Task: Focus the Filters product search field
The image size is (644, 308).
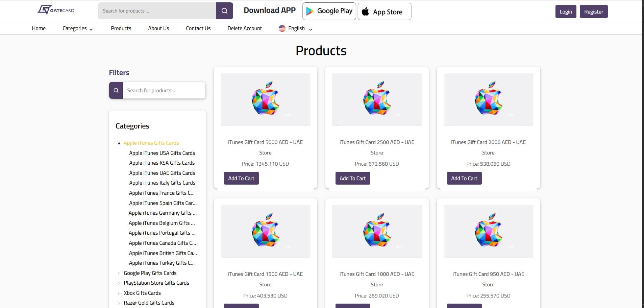Action: pos(164,90)
